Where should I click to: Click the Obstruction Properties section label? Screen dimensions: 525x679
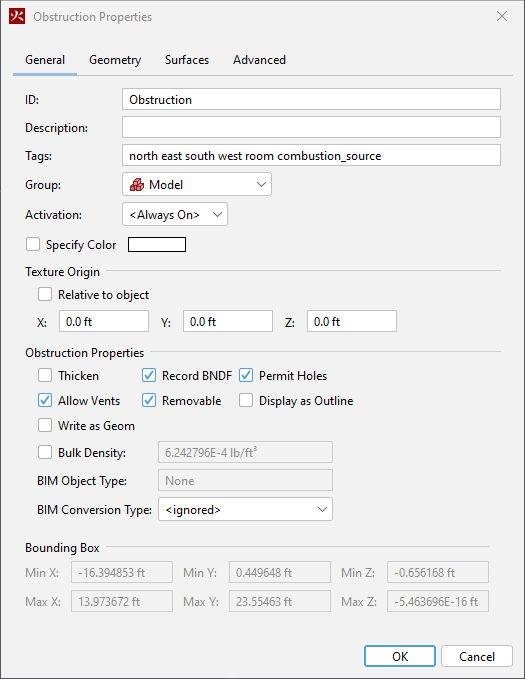pyautogui.click(x=84, y=352)
